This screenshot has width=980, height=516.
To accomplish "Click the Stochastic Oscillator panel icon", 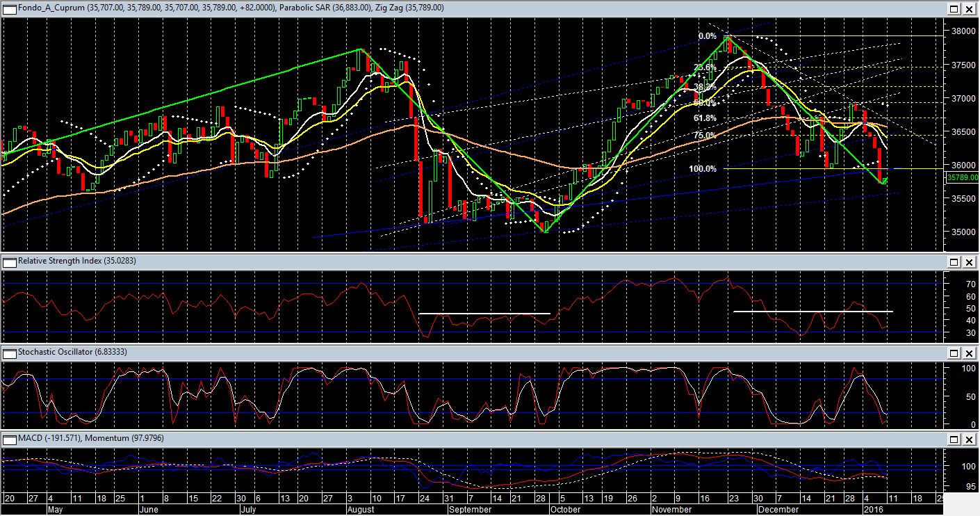I will [10, 353].
